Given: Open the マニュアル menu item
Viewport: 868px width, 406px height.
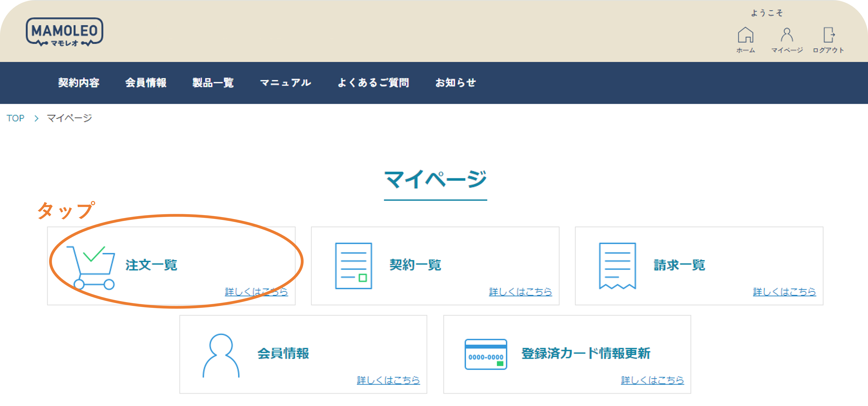Looking at the screenshot, I should (286, 83).
